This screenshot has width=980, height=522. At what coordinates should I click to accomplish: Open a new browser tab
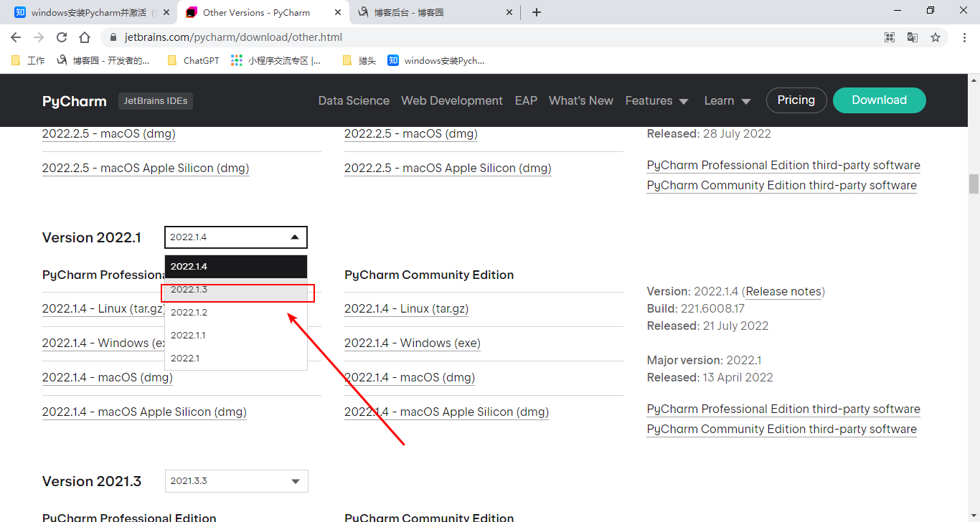(537, 12)
